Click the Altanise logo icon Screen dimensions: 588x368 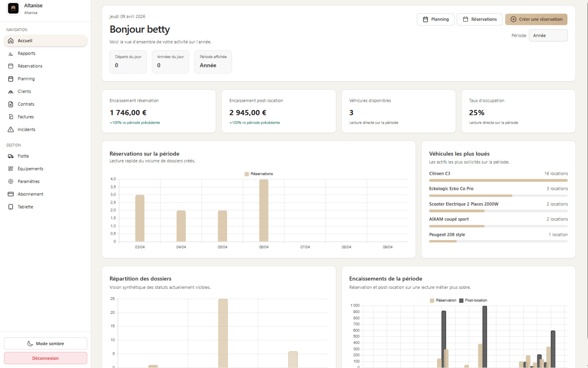coord(13,8)
